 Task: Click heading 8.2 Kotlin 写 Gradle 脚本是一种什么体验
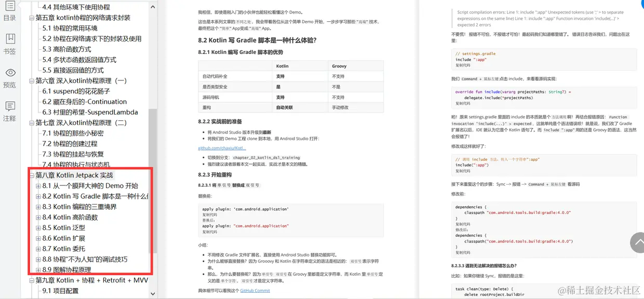click(258, 40)
